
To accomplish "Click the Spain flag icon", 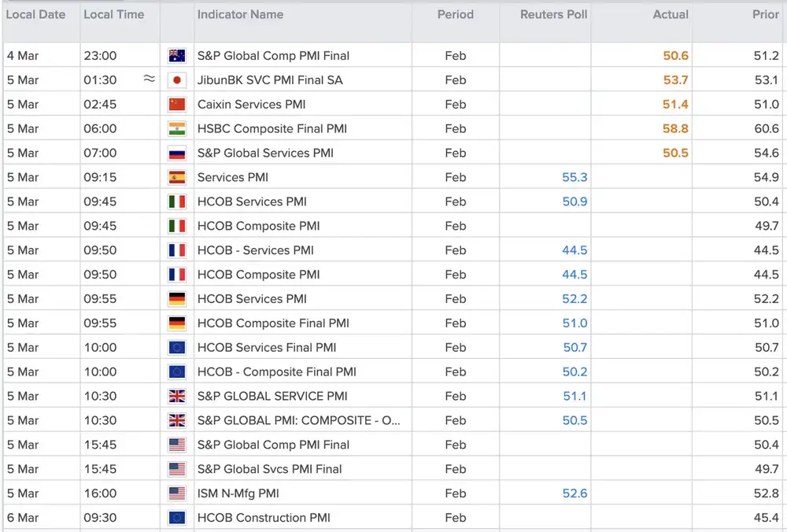I will tap(176, 177).
